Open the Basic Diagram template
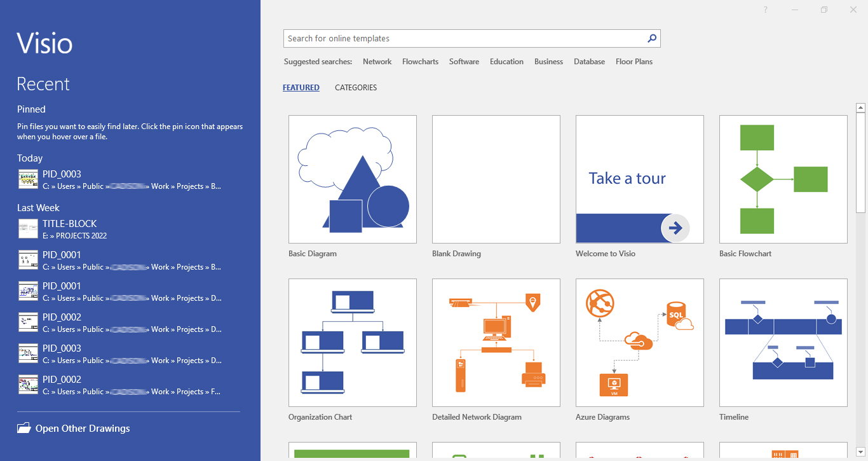Viewport: 868px width, 461px height. tap(352, 179)
